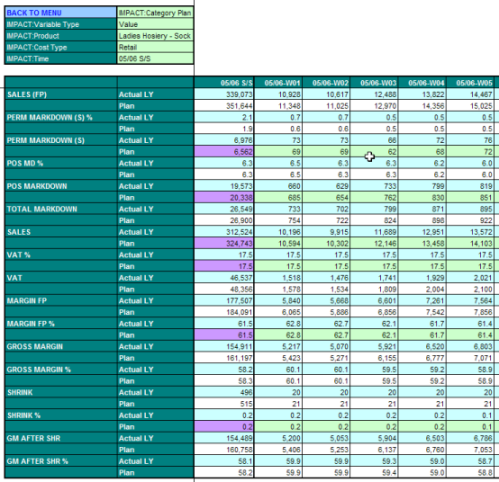Viewport: 499px width, 482px height.
Task: Select the Sales (FP) Actual LY cell 339,073
Action: tap(224, 94)
